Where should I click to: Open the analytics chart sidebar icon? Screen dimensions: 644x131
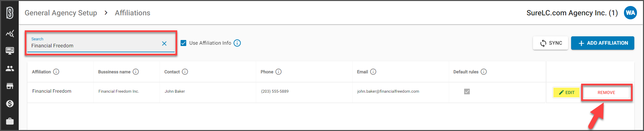pyautogui.click(x=10, y=33)
